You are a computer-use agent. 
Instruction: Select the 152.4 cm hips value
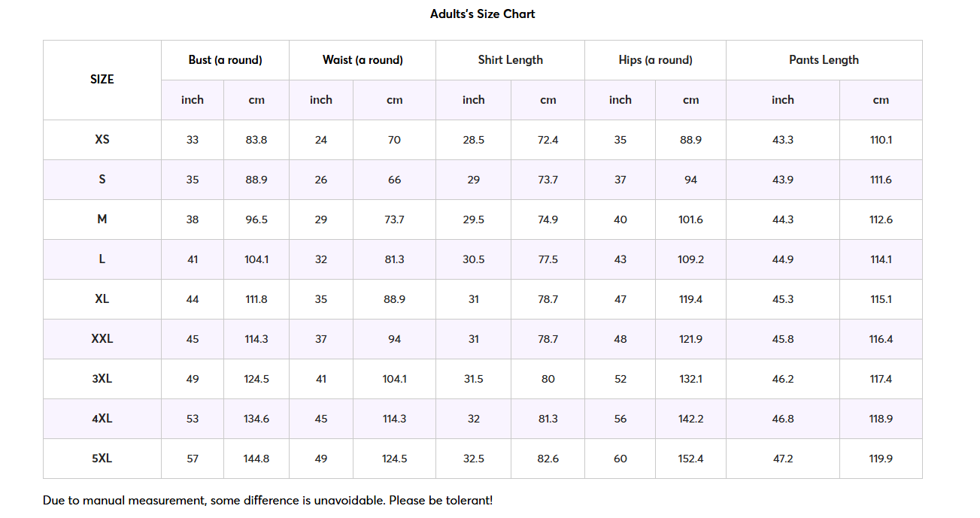tap(690, 459)
